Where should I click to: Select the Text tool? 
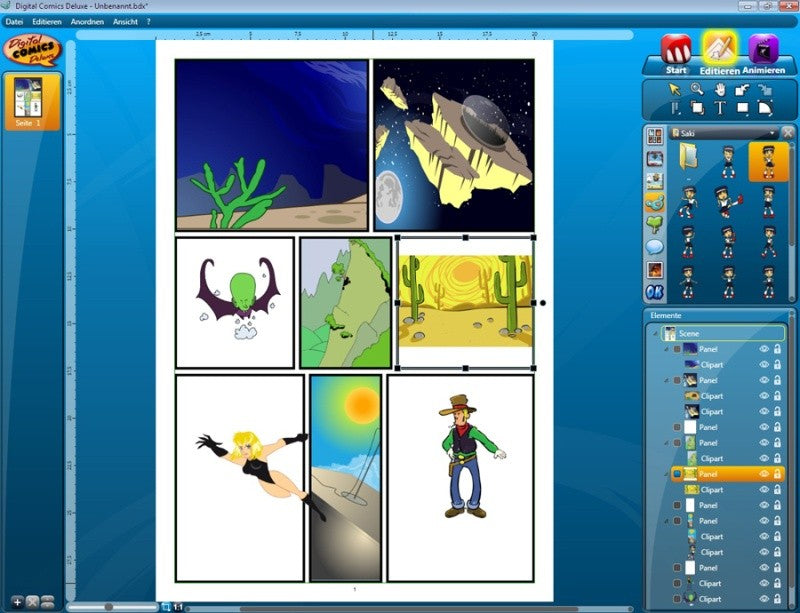[x=720, y=108]
